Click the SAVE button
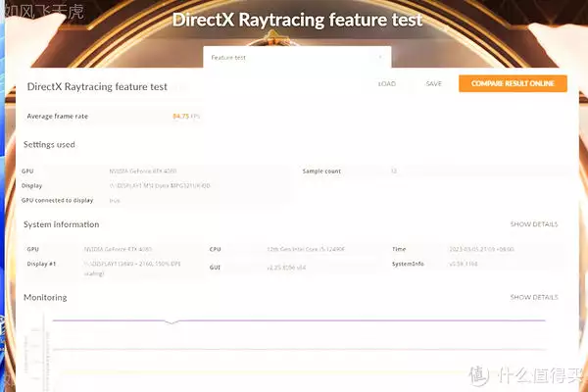 coord(433,83)
